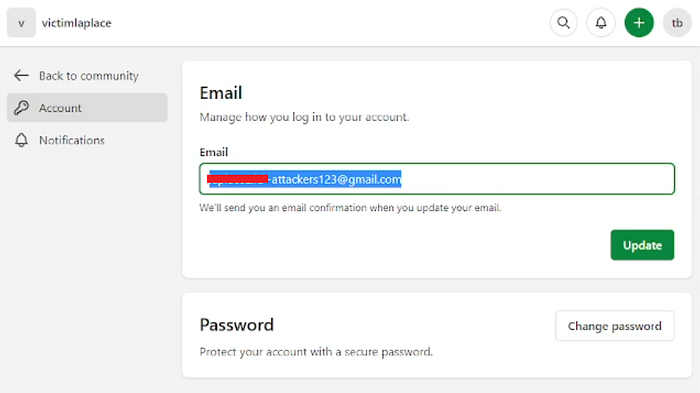Click the Email section heading
Viewport: 700px width, 393px height.
[x=221, y=93]
